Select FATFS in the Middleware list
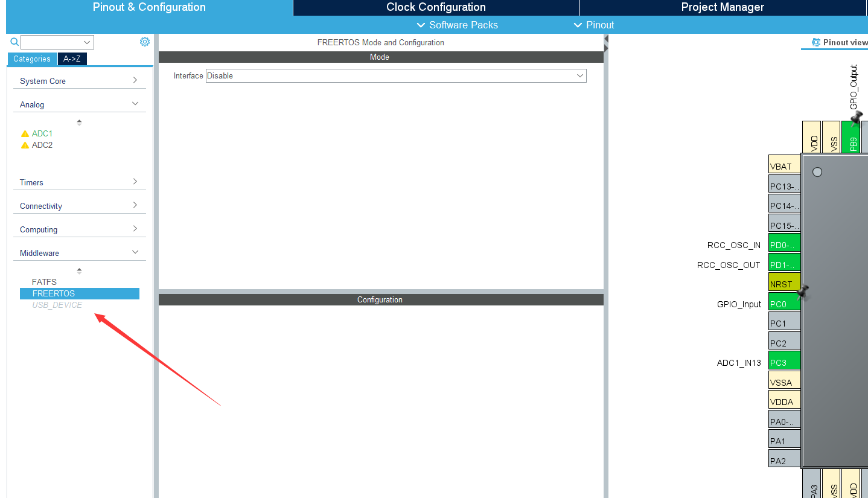The height and width of the screenshot is (498, 868). [44, 282]
